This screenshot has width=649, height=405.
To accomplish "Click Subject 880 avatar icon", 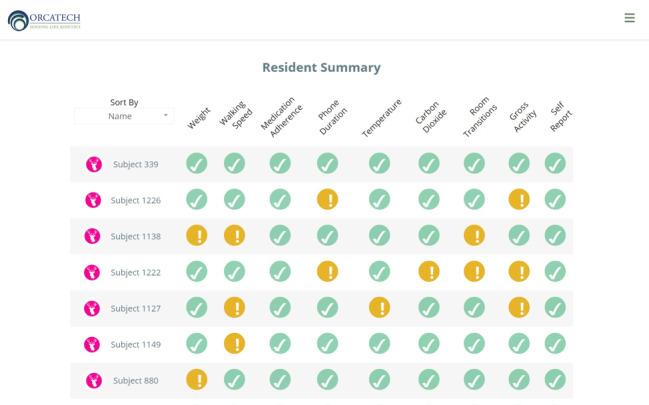I will click(x=94, y=381).
